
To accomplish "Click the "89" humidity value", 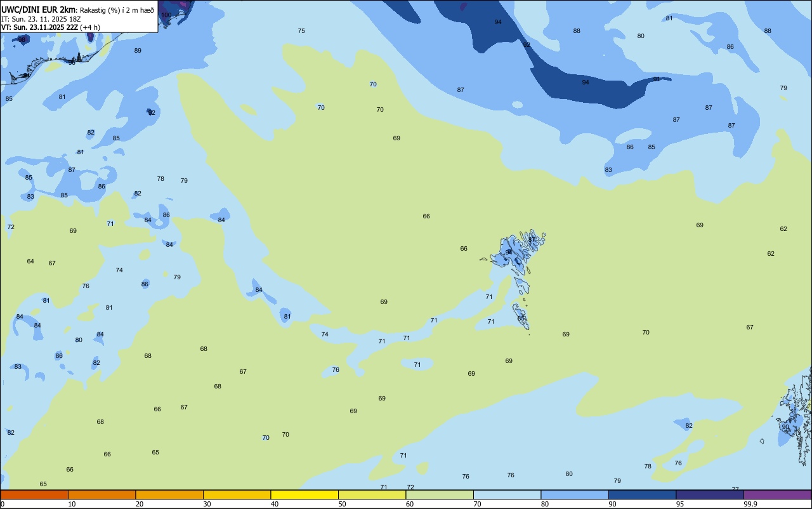I will (138, 51).
